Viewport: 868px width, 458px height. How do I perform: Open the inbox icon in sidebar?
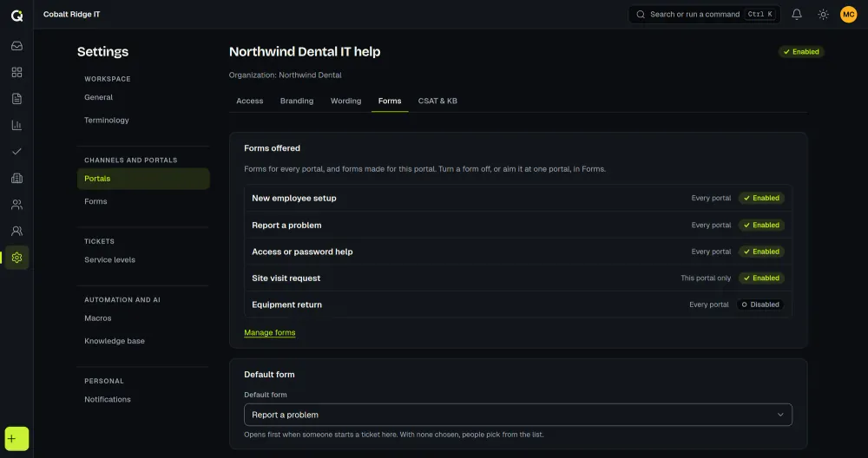pyautogui.click(x=16, y=46)
